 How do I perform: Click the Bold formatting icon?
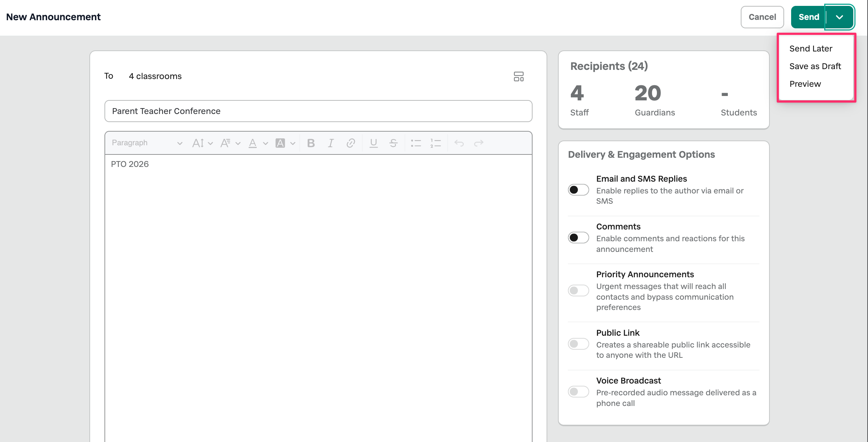(311, 143)
